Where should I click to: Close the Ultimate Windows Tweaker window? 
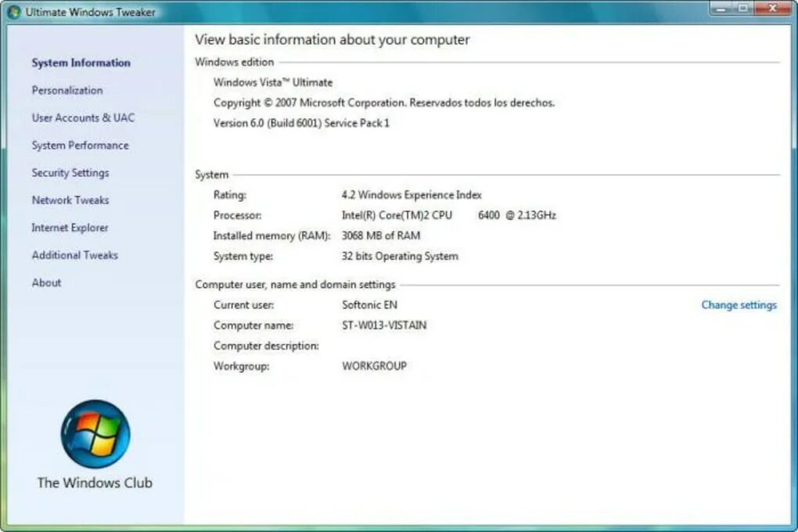(772, 8)
